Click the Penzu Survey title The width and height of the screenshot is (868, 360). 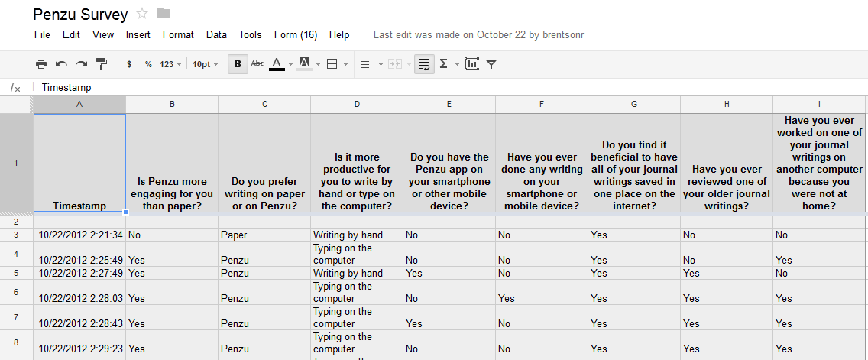pyautogui.click(x=80, y=15)
